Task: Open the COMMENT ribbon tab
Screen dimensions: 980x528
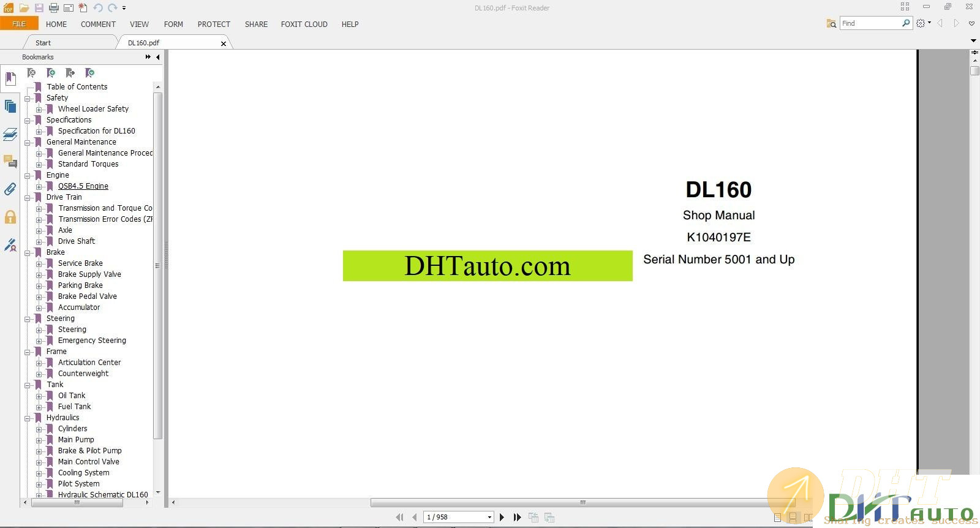Action: coord(98,25)
